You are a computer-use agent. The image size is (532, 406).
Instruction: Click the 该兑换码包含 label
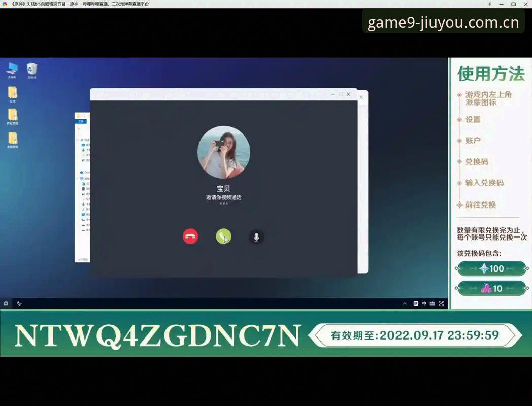(x=479, y=253)
